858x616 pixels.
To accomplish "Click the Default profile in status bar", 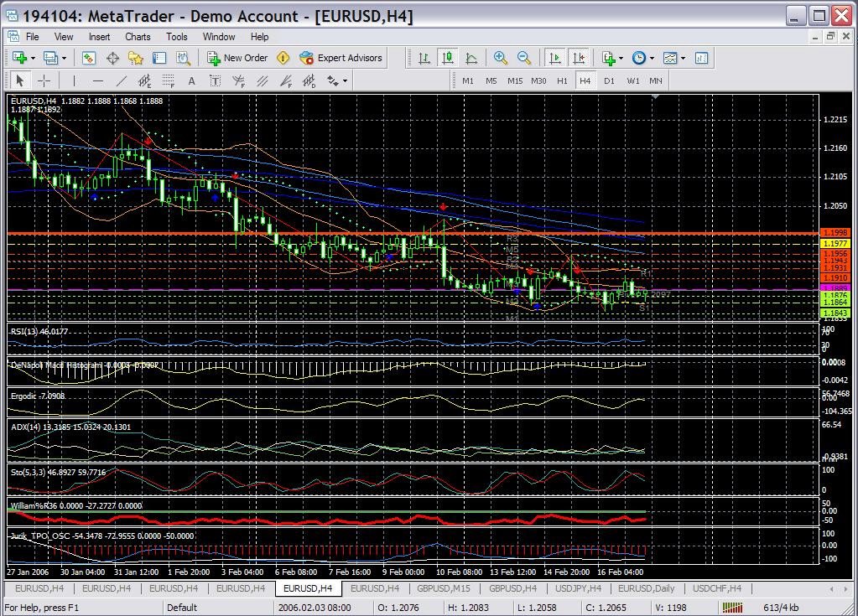I will [x=182, y=608].
